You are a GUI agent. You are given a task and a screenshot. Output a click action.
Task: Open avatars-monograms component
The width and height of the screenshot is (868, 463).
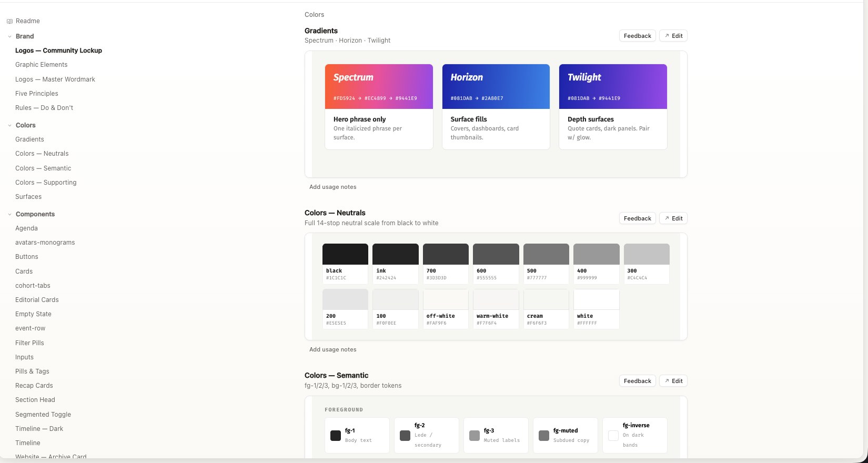45,243
